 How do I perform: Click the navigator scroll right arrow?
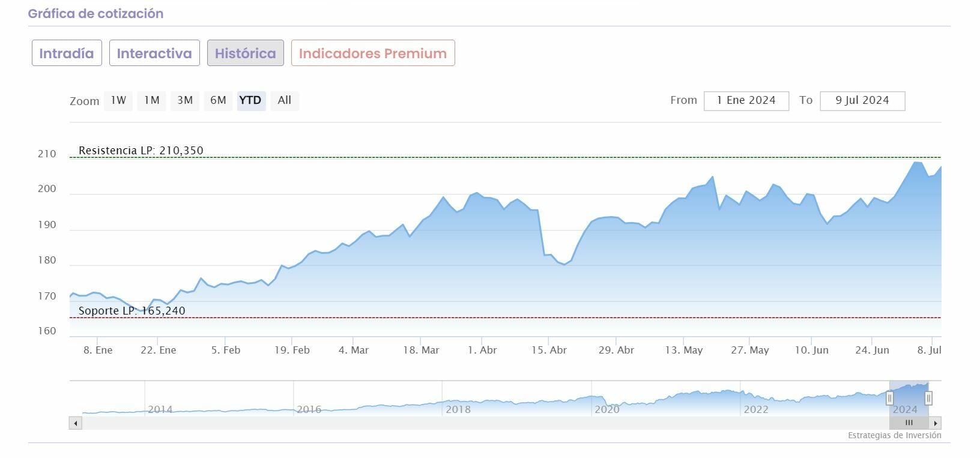[935, 423]
